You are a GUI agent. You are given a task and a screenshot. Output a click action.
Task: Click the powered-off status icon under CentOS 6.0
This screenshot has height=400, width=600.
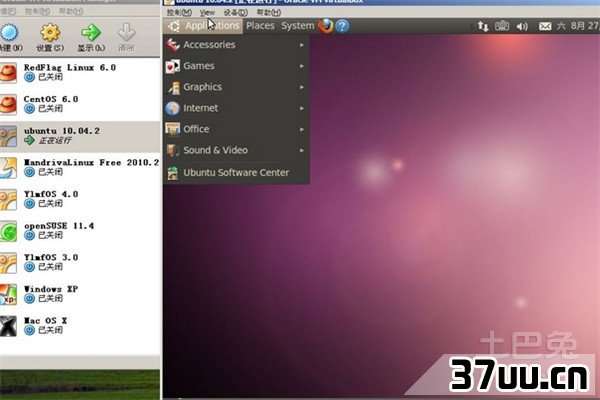[29, 109]
